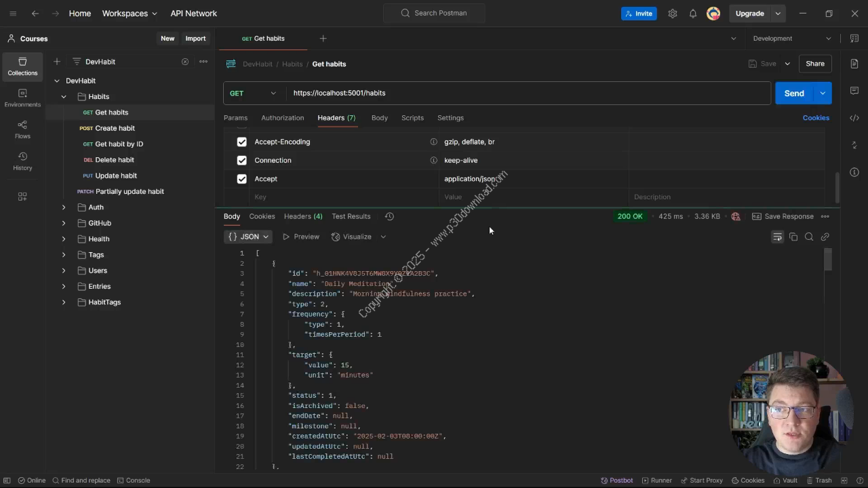Open the Save options arrow
This screenshot has height=488, width=868.
[787, 64]
